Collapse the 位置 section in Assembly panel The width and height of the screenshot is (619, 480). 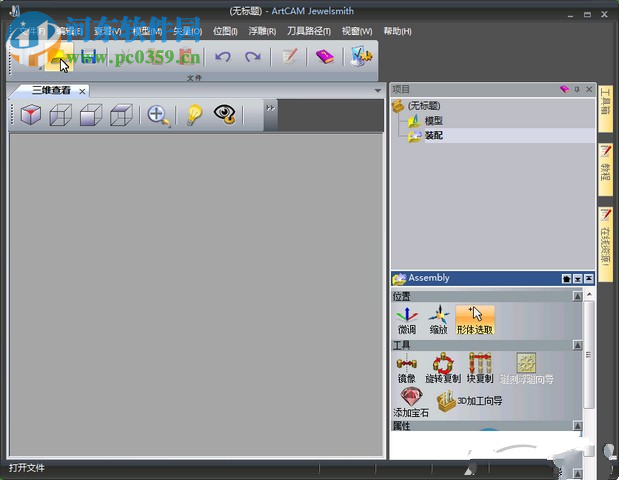tap(577, 296)
